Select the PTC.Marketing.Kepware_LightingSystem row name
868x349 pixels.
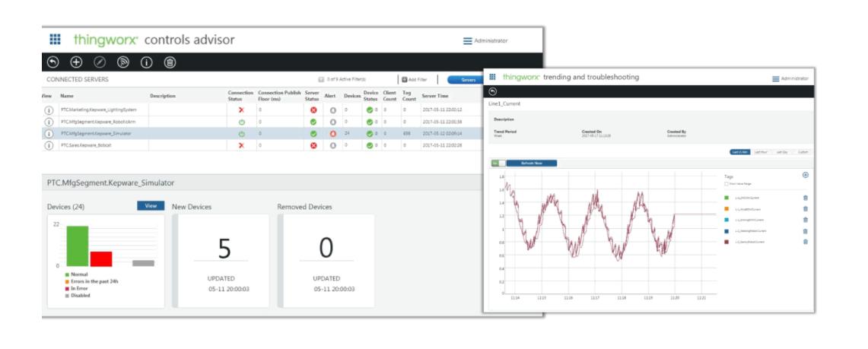pos(97,110)
